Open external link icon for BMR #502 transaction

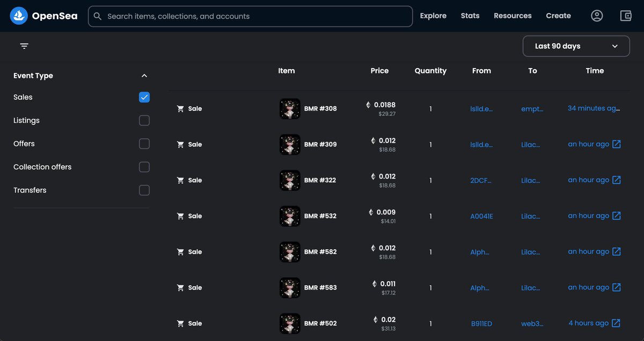click(617, 323)
